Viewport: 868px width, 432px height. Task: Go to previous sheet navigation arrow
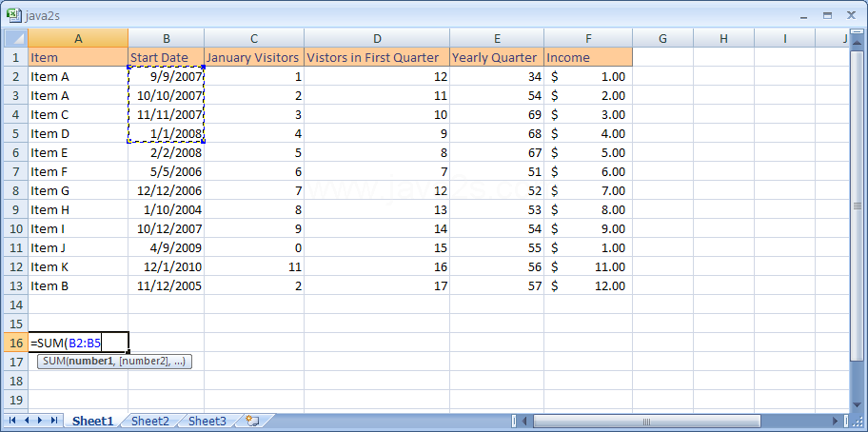click(x=26, y=421)
